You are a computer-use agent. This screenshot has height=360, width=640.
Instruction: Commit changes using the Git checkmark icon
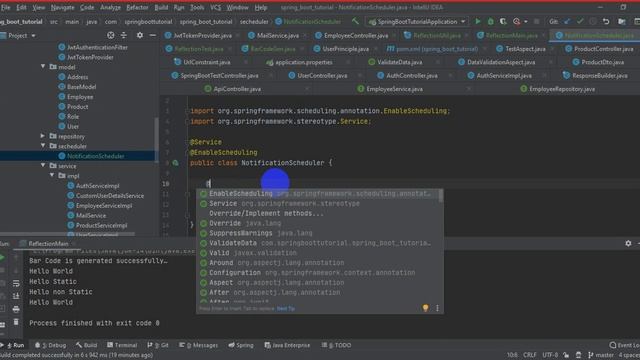click(580, 21)
